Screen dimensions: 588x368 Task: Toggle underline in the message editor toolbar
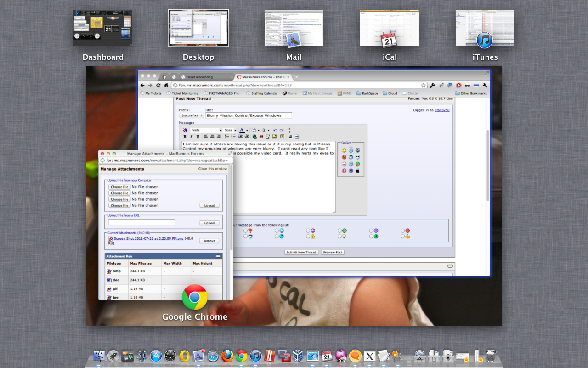point(198,137)
